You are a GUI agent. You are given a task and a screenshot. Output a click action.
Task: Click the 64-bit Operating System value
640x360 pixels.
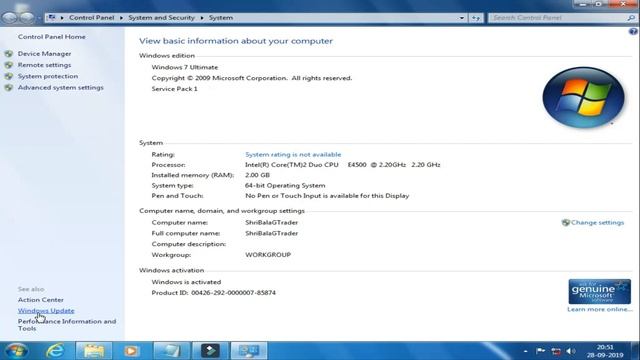pyautogui.click(x=285, y=185)
